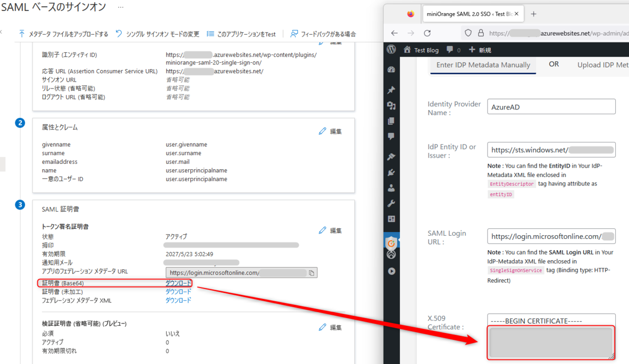Open Media library sidebar icon
Image resolution: width=629 pixels, height=364 pixels.
pyautogui.click(x=391, y=106)
